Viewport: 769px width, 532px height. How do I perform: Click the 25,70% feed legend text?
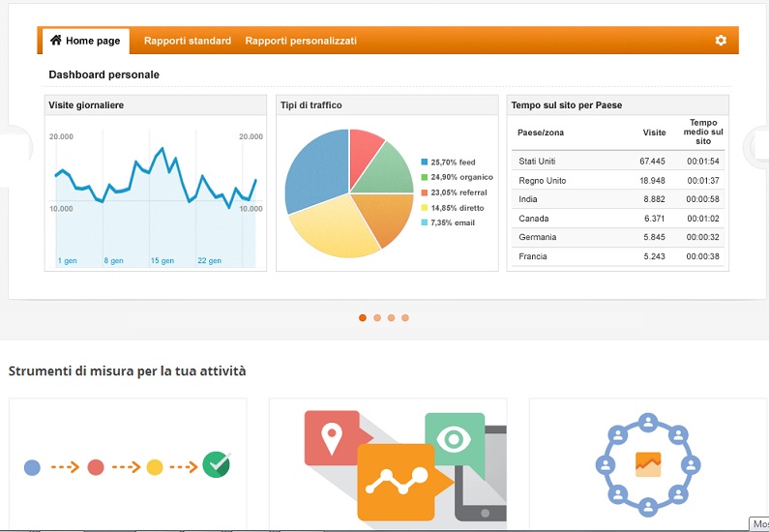pos(453,163)
